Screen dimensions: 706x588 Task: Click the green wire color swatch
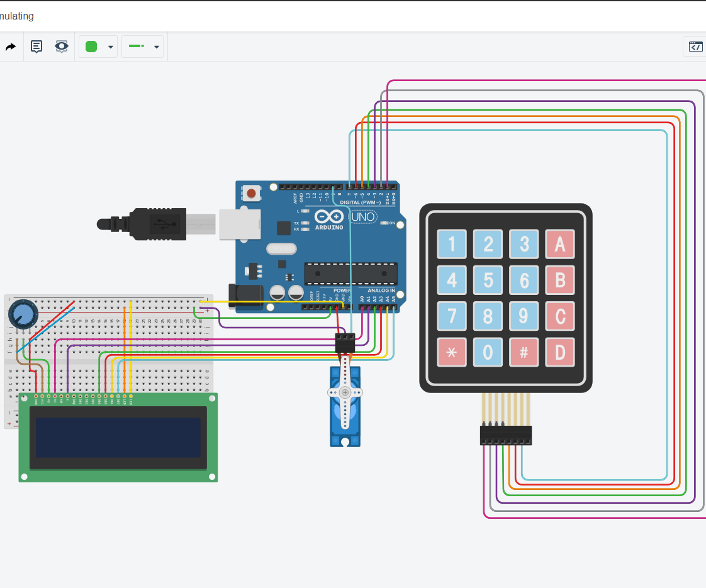click(x=91, y=47)
